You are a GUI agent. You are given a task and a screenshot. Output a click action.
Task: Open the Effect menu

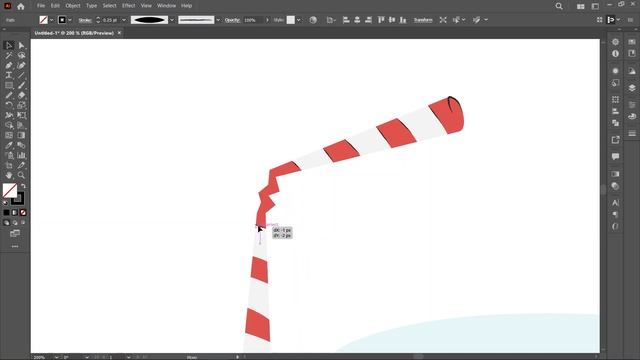[129, 6]
